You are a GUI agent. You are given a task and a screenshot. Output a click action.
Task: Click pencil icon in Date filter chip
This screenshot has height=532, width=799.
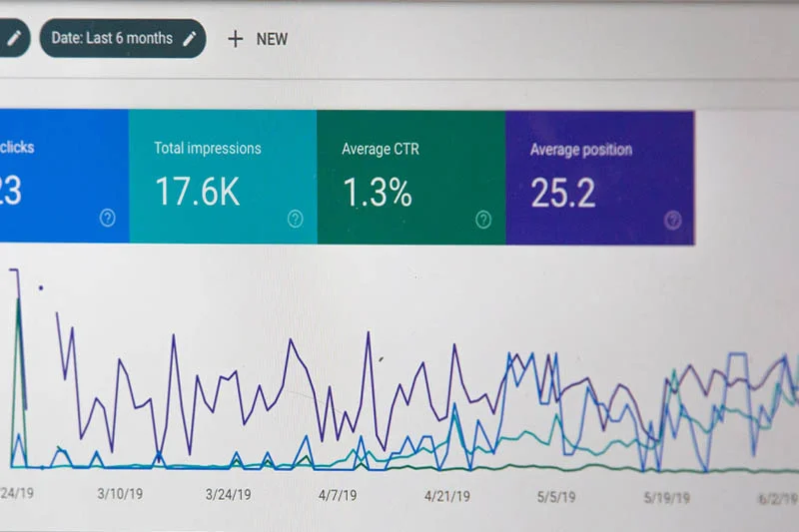tap(190, 38)
